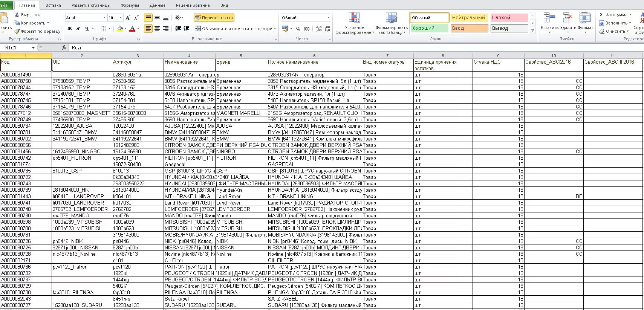Toggle align text left
This screenshot has height=310, width=644.
point(148,29)
